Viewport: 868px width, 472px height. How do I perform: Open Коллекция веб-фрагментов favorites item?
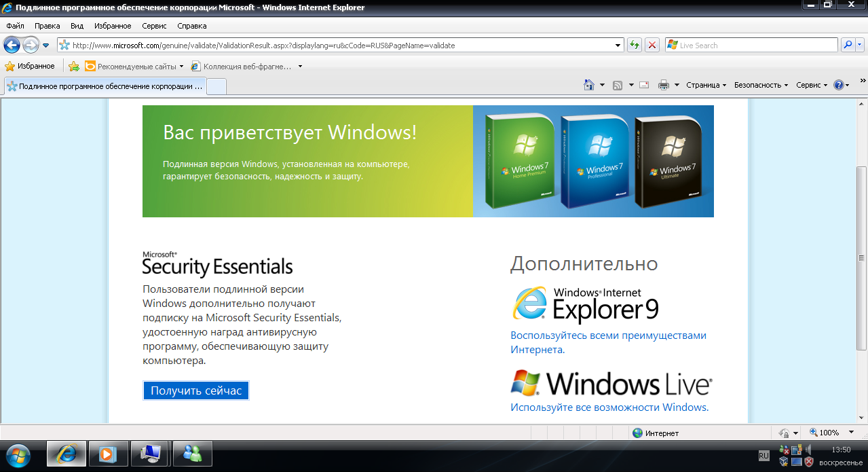click(x=241, y=67)
